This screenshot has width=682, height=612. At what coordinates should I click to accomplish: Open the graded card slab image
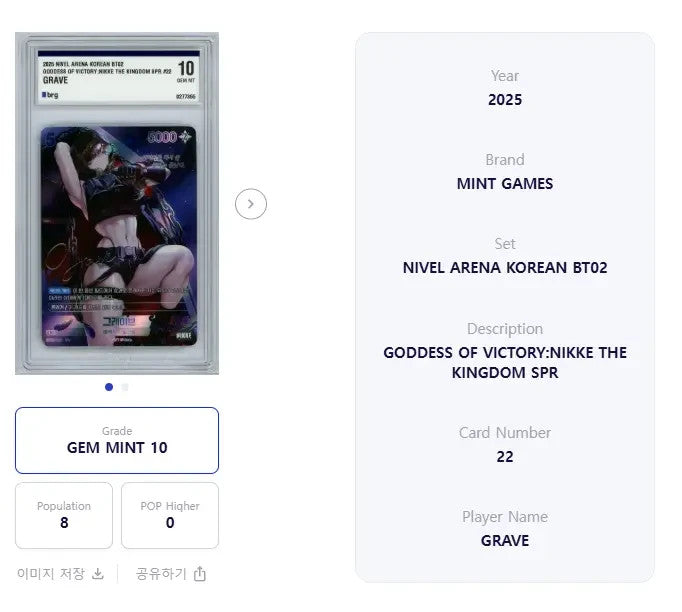(117, 203)
